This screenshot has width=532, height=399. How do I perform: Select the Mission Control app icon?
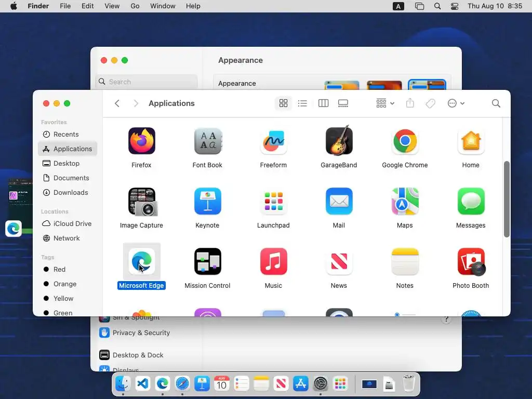pyautogui.click(x=207, y=261)
